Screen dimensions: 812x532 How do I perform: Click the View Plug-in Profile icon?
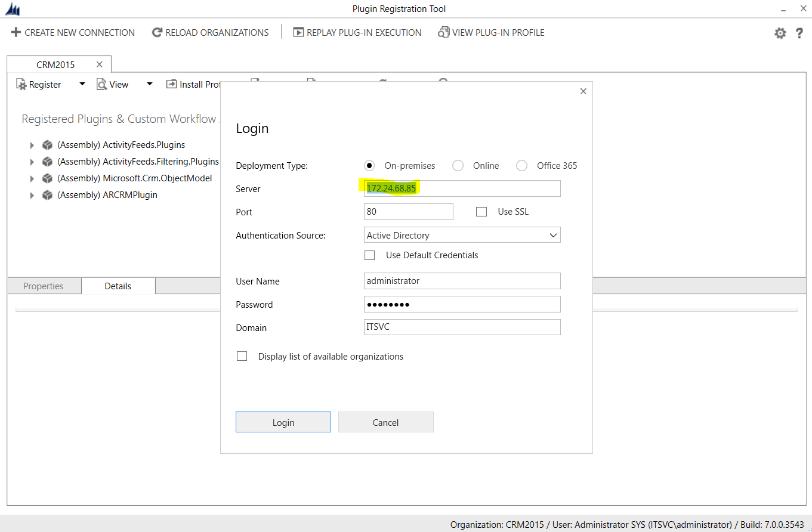(443, 32)
